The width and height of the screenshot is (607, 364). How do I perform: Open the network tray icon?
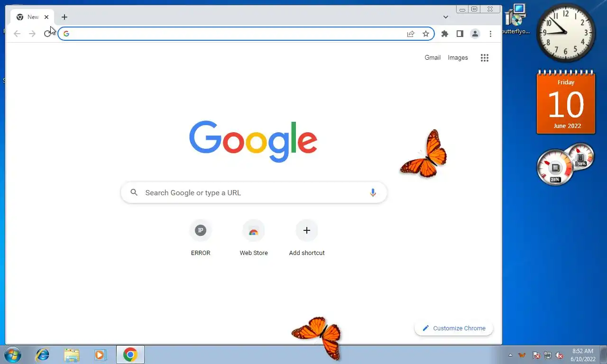(x=548, y=355)
